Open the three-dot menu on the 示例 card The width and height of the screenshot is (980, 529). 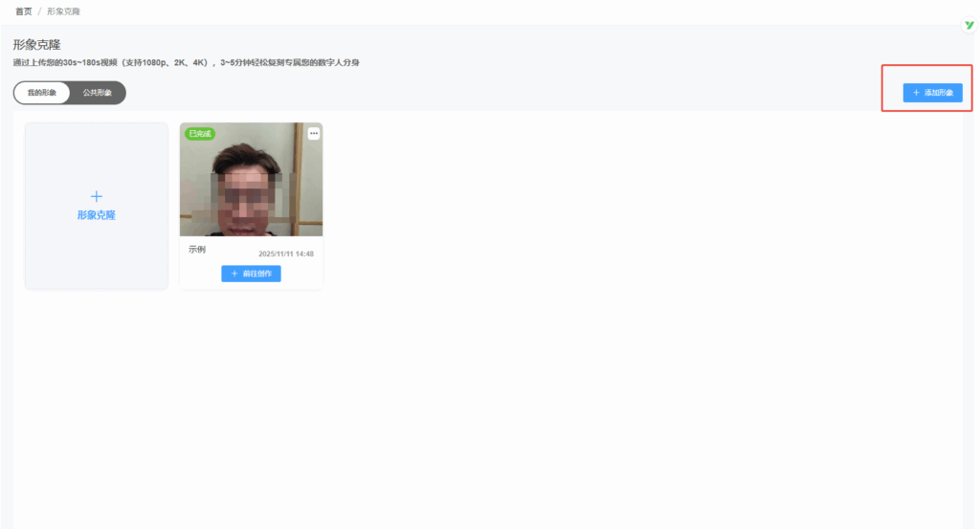coord(314,134)
